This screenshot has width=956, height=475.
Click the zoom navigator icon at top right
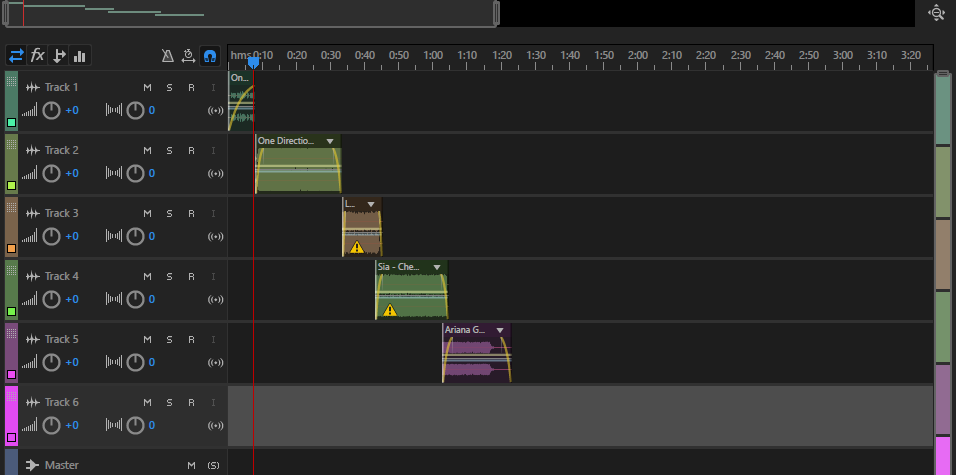click(936, 13)
